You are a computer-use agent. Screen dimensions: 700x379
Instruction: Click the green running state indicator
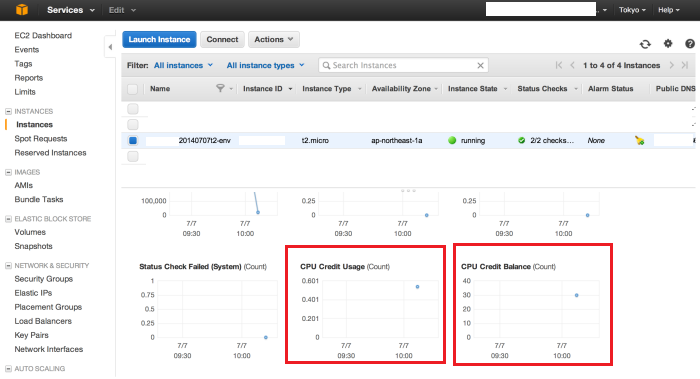pos(452,140)
